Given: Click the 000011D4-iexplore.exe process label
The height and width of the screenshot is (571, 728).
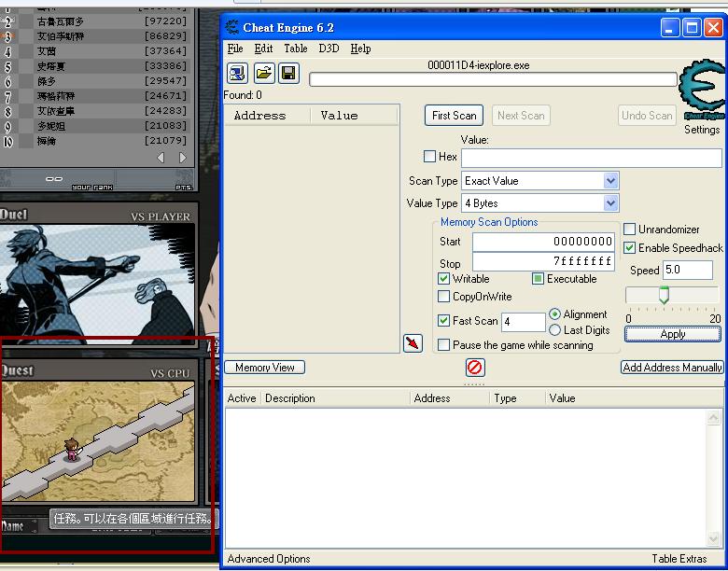Looking at the screenshot, I should (x=478, y=65).
